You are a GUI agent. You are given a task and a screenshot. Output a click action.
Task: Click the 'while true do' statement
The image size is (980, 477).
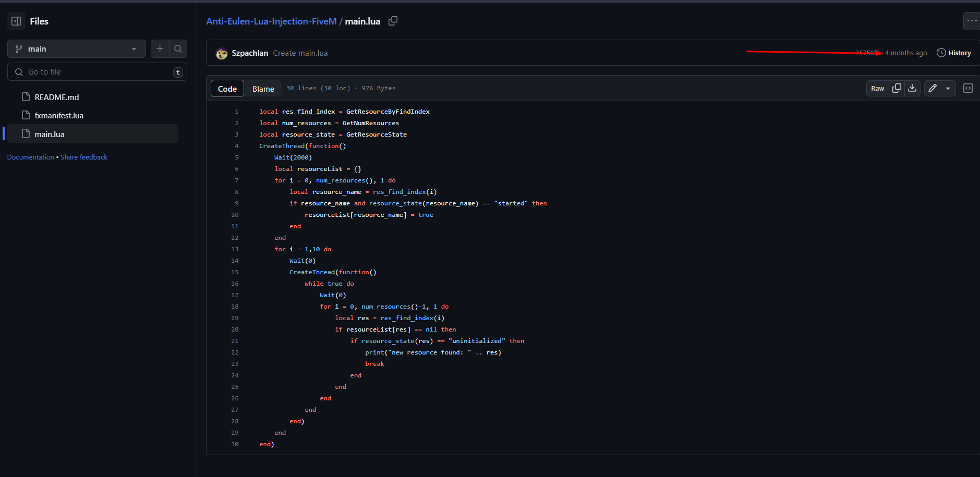pos(330,284)
